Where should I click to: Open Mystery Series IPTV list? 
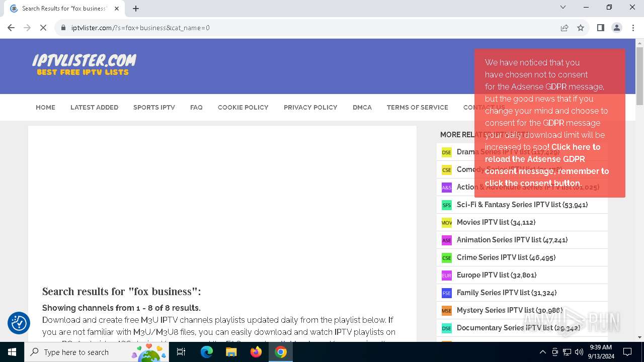pyautogui.click(x=510, y=310)
